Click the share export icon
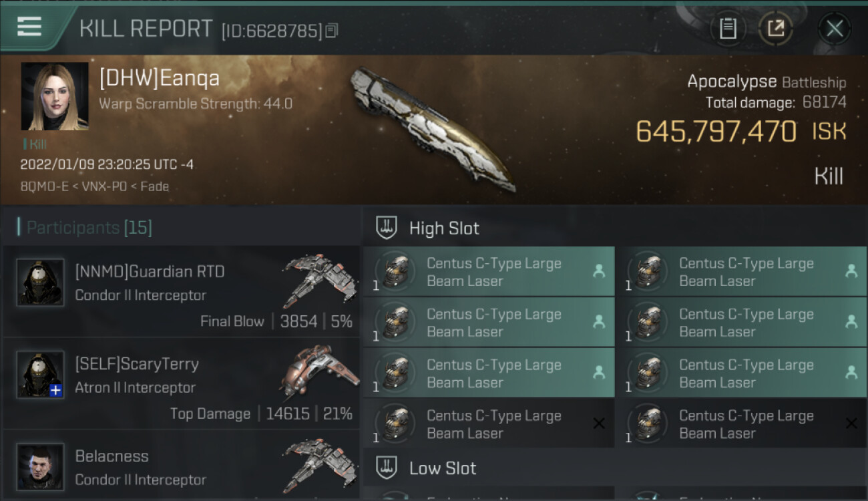This screenshot has height=501, width=868. coord(776,29)
